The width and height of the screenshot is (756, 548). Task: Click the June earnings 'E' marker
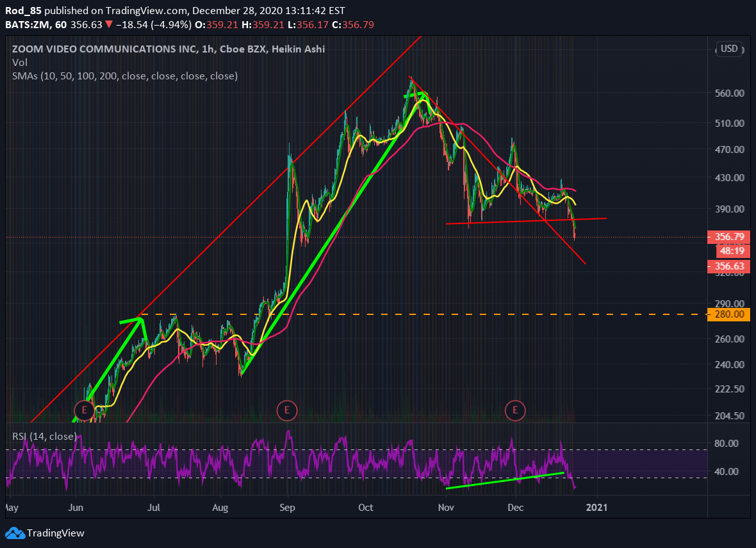85,410
